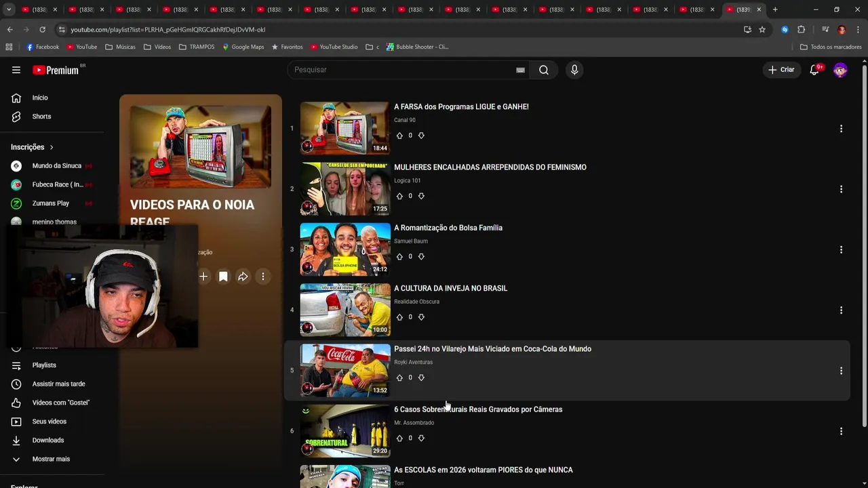Click the address bar URL
Viewport: 868px width, 488px height.
[167, 30]
